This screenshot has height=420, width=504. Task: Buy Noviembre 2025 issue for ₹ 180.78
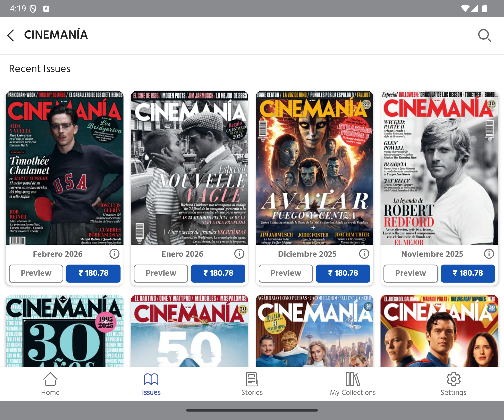pos(467,273)
